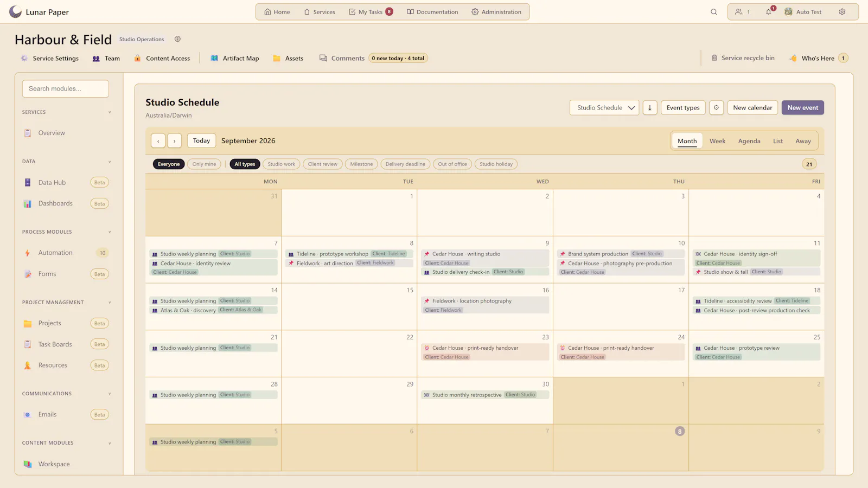The height and width of the screenshot is (488, 868).
Task: Toggle the Milestone filter chip
Action: [361, 164]
